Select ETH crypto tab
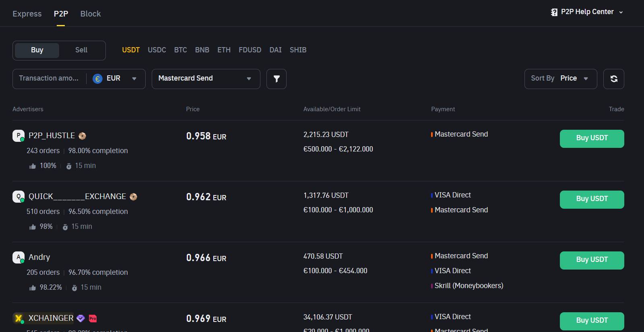Viewport: 644px width, 332px height. (x=224, y=50)
